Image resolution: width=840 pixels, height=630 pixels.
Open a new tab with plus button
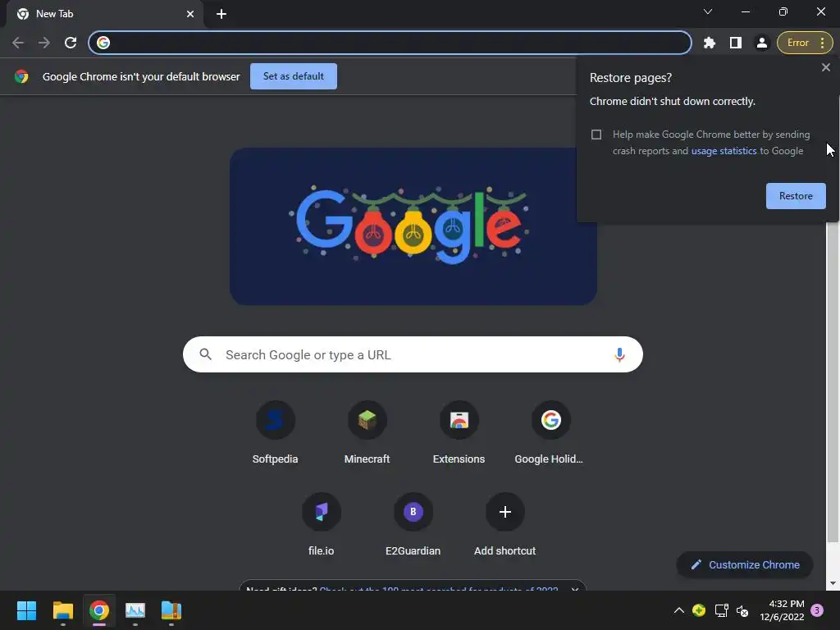221,14
